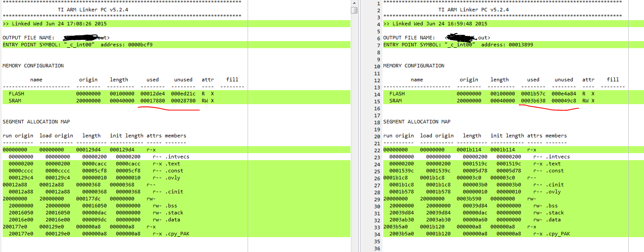Click the .data member in the right pane
This screenshot has width=644, height=252.
tap(553, 220)
